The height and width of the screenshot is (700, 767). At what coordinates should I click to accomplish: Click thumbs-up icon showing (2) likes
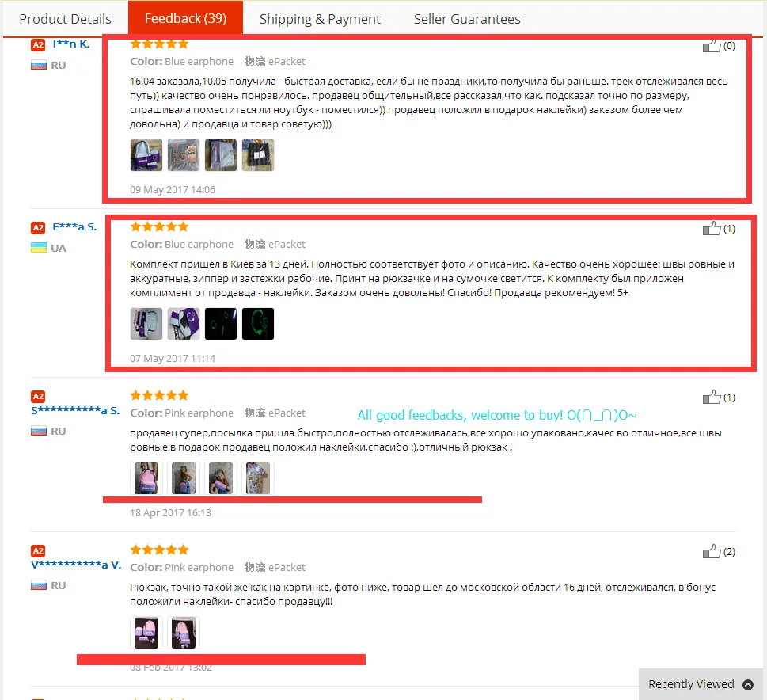[x=712, y=552]
